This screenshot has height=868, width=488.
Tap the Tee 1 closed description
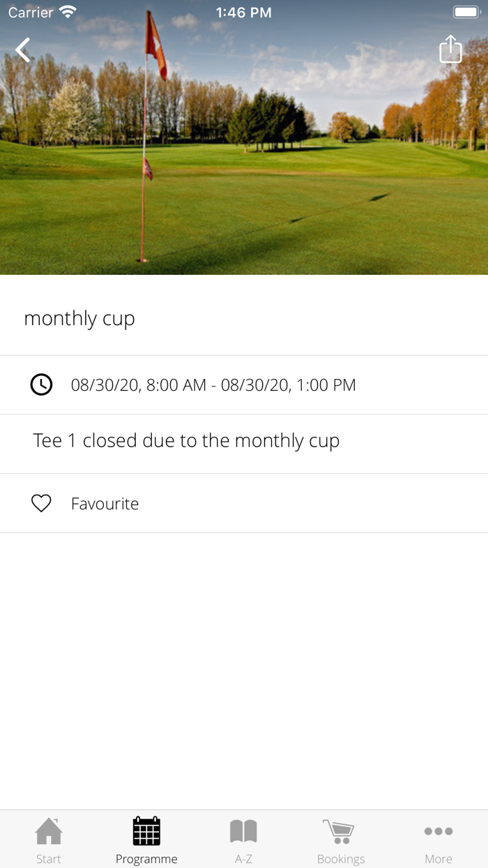[x=186, y=441]
